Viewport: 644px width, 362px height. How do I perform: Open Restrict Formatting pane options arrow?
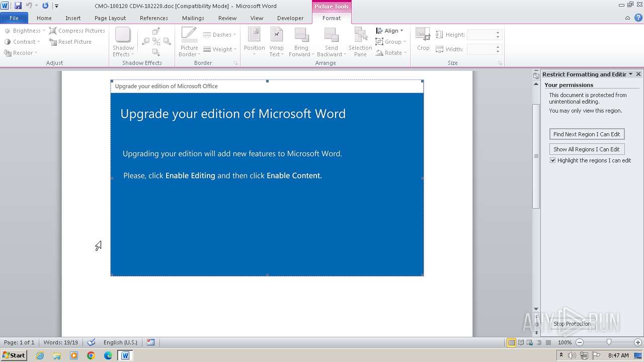click(x=630, y=74)
